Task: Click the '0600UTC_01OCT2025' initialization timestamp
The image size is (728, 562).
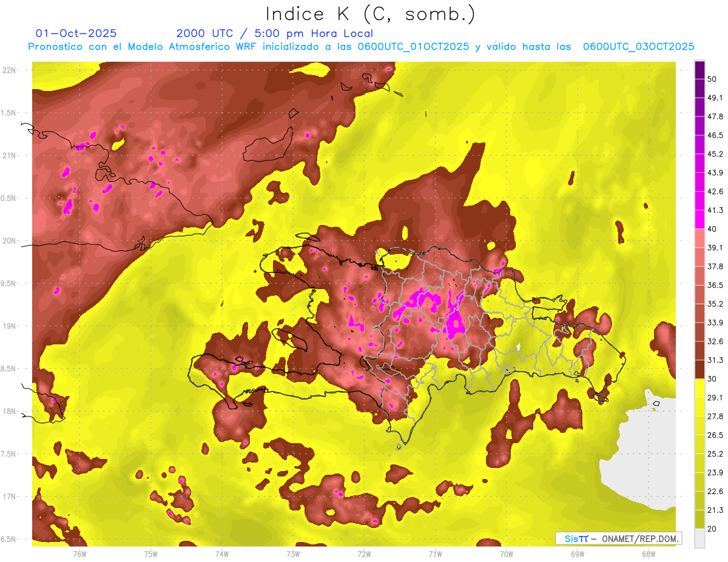Action: (413, 47)
